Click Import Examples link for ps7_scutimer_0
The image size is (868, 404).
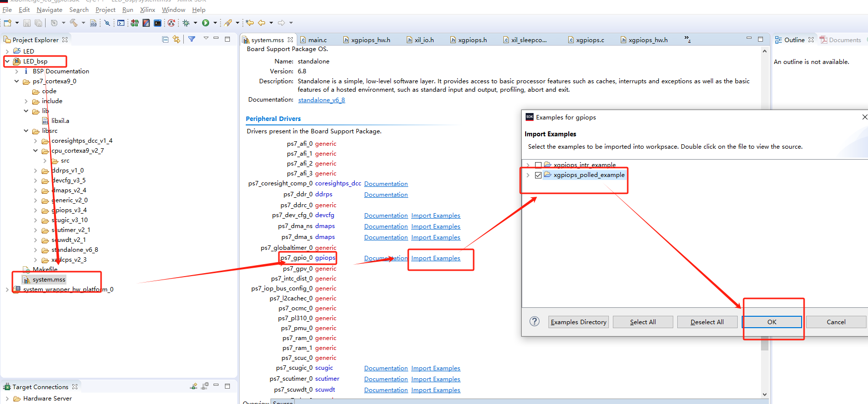coord(436,379)
